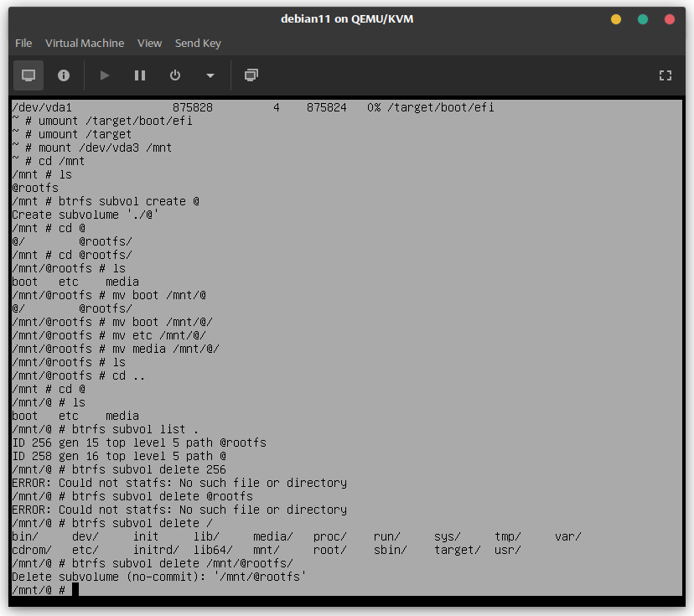Expand the shutdown options dropdown arrow

210,75
